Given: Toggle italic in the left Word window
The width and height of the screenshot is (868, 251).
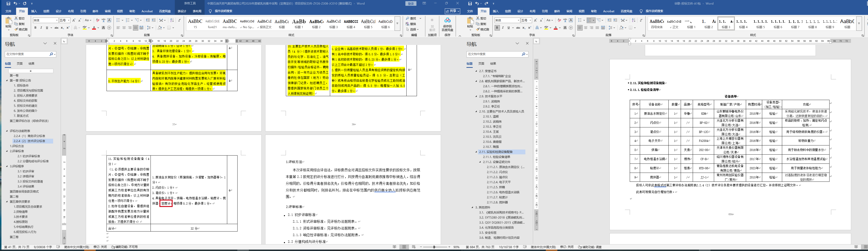Looking at the screenshot, I should tap(41, 28).
